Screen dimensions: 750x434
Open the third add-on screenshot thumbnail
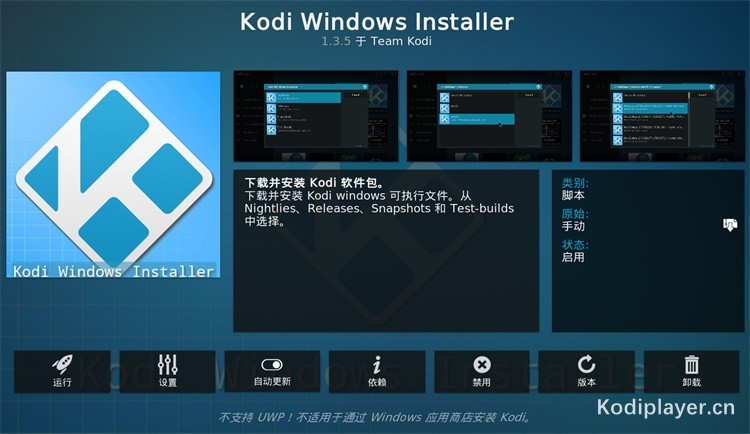click(x=662, y=116)
